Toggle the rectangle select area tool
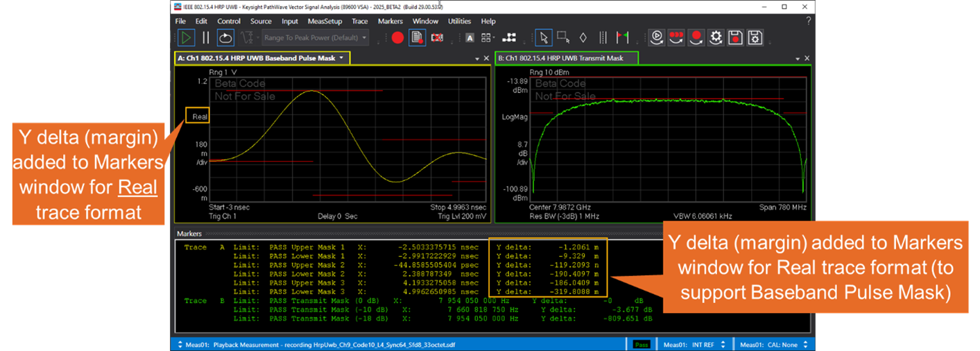This screenshot has height=351, width=980. point(563,37)
